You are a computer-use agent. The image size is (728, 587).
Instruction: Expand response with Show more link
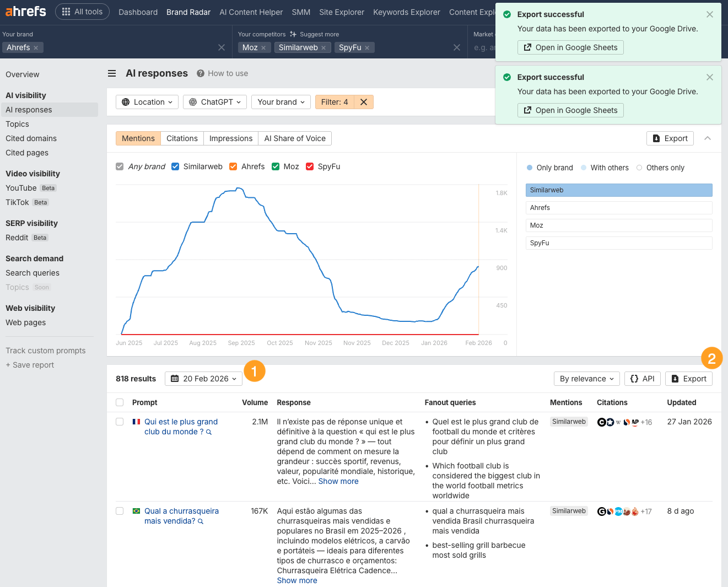[x=338, y=481]
